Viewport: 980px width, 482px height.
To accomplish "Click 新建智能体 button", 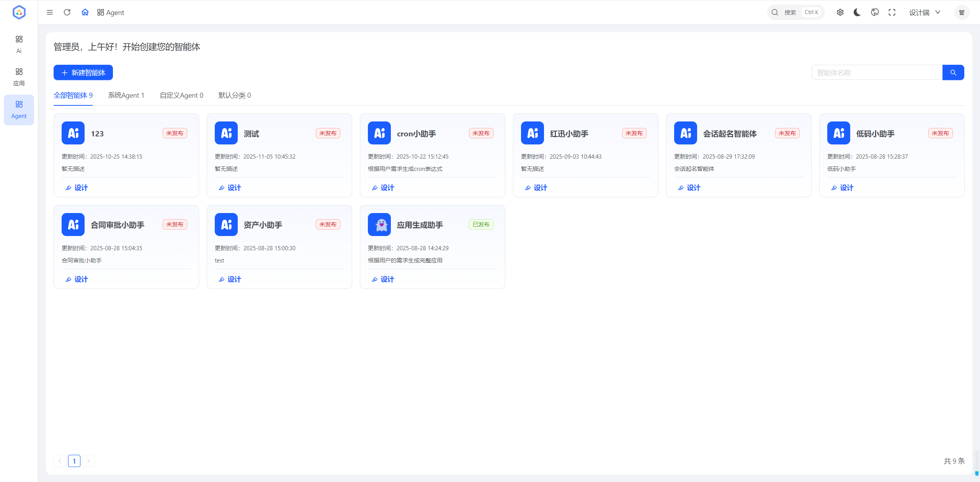I will [x=83, y=72].
